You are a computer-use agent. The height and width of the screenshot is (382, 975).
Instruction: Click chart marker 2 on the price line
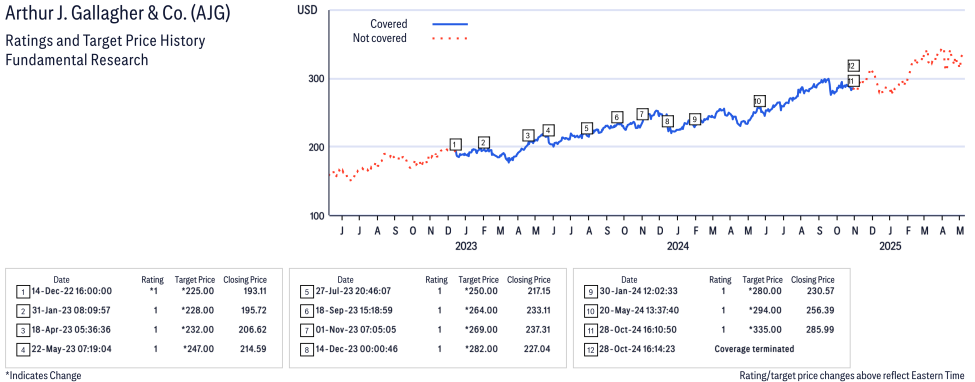pos(483,142)
